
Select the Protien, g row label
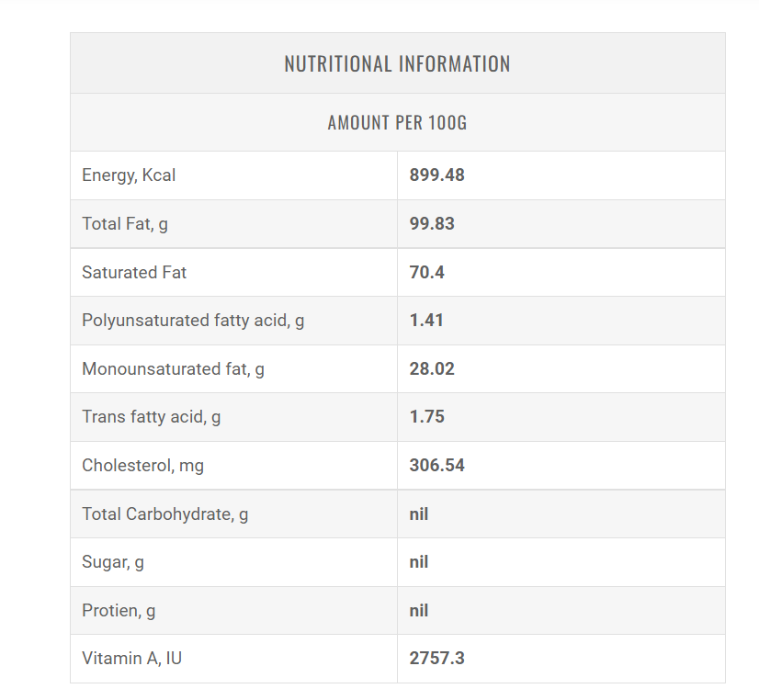pyautogui.click(x=119, y=611)
